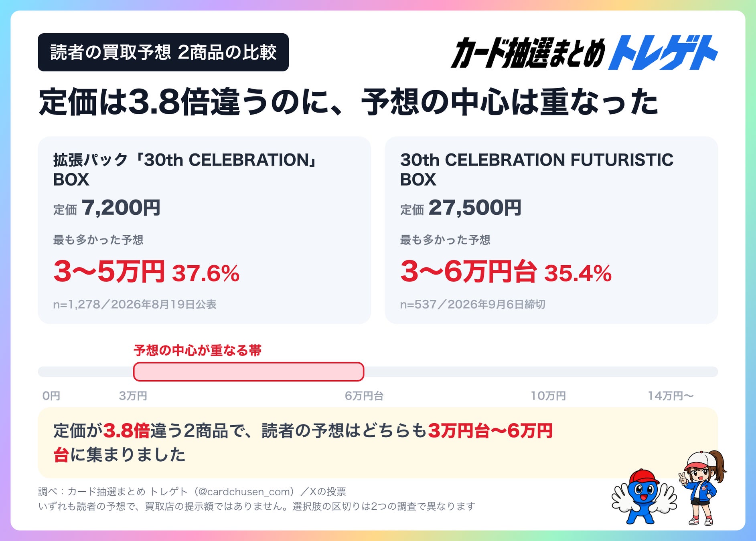This screenshot has width=756, height=541.
Task: Click the main headline 定価は3.8倍違うのに
Action: (190, 102)
